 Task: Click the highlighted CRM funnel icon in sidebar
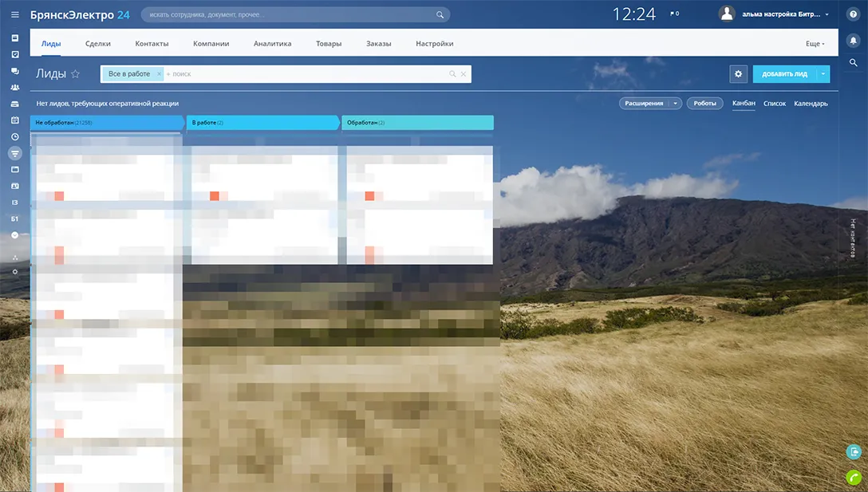coord(15,153)
